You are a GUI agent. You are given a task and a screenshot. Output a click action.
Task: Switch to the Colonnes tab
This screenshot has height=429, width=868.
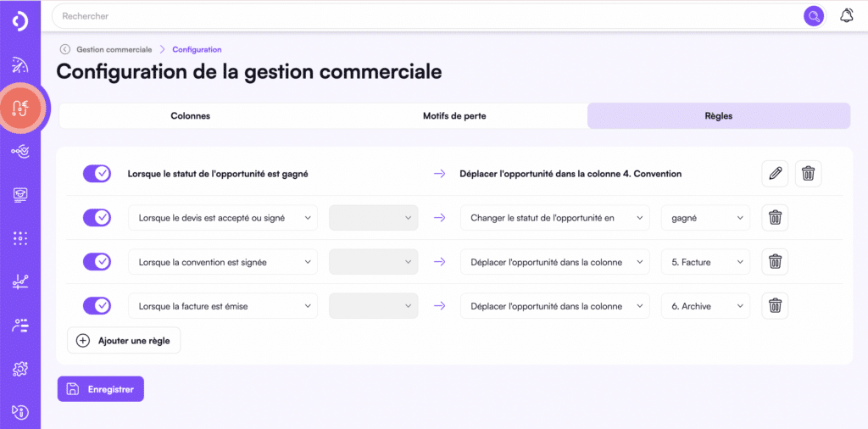[x=191, y=116]
